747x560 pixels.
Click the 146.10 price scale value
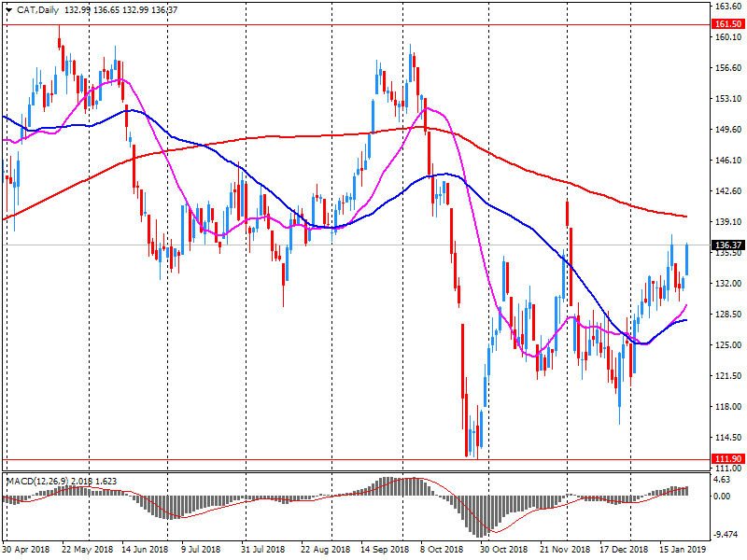pos(728,161)
